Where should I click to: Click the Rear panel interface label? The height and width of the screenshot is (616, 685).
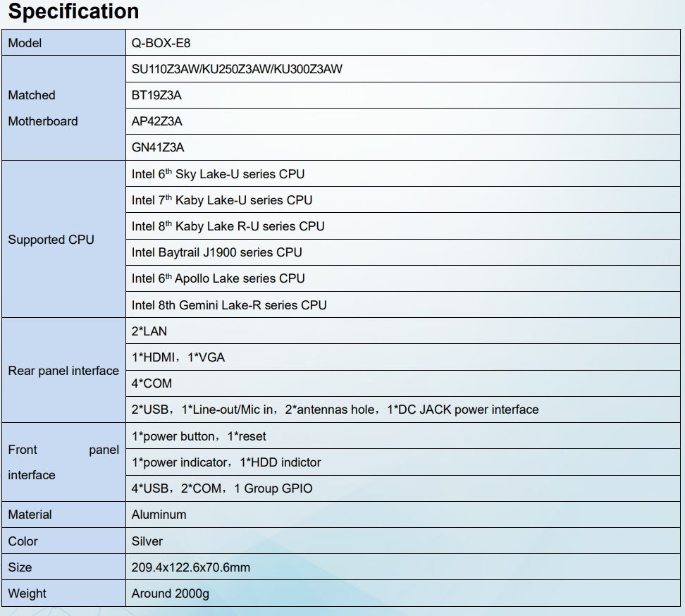(x=63, y=371)
